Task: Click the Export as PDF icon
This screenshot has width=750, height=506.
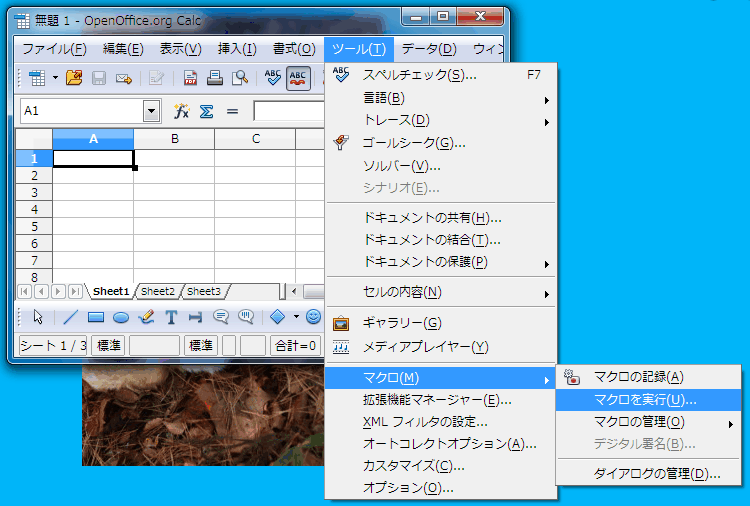Action: [190, 78]
